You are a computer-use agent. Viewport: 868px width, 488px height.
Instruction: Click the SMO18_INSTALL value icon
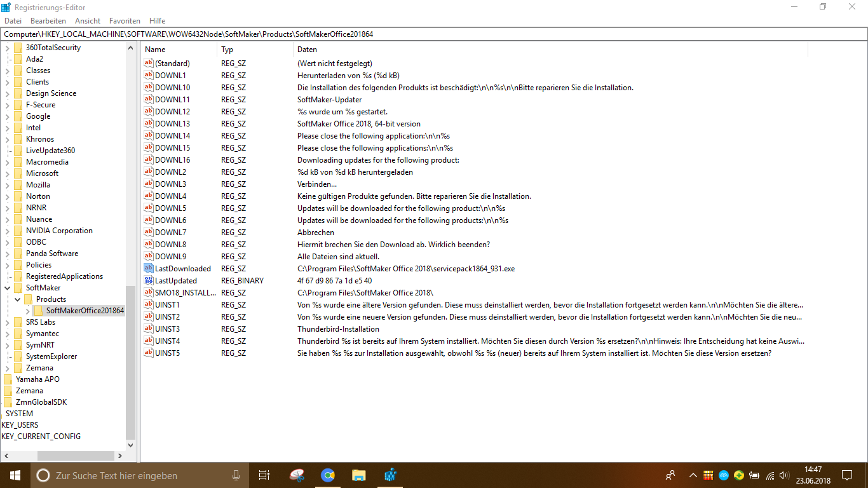pyautogui.click(x=149, y=292)
